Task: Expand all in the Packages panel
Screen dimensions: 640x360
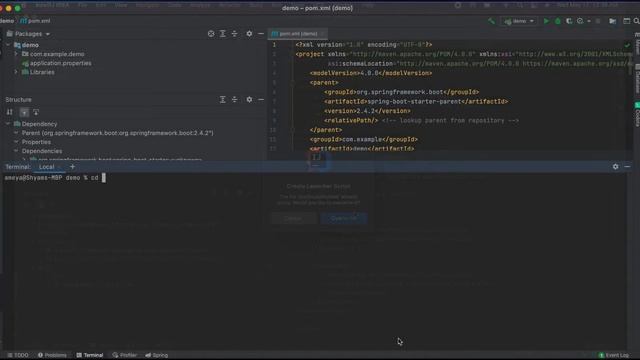Action: click(222, 34)
